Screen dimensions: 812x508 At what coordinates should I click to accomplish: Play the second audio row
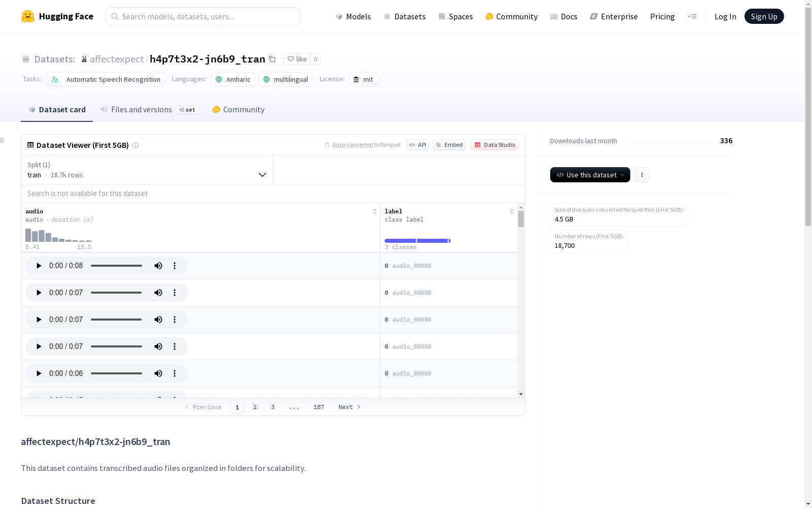coord(39,293)
